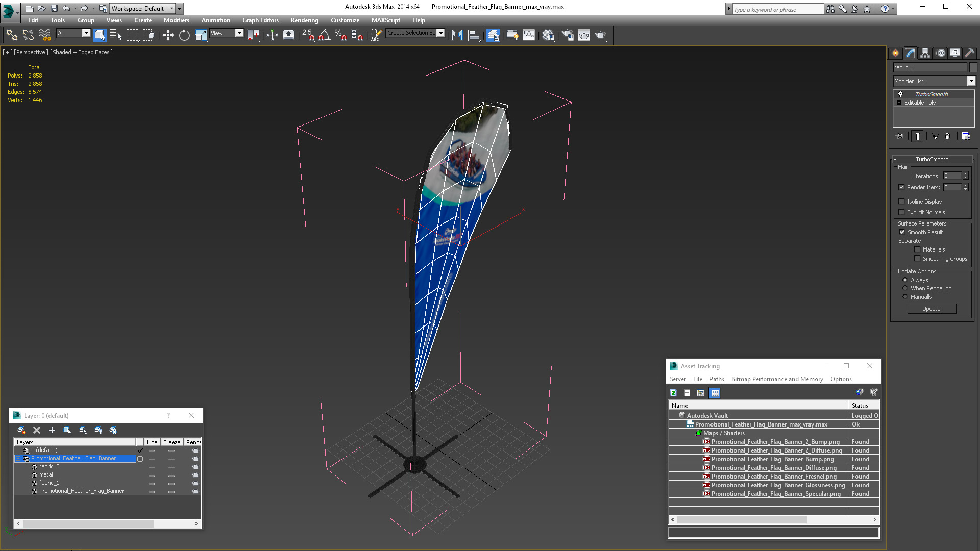Switch to the Hierarchy command panel

[925, 53]
